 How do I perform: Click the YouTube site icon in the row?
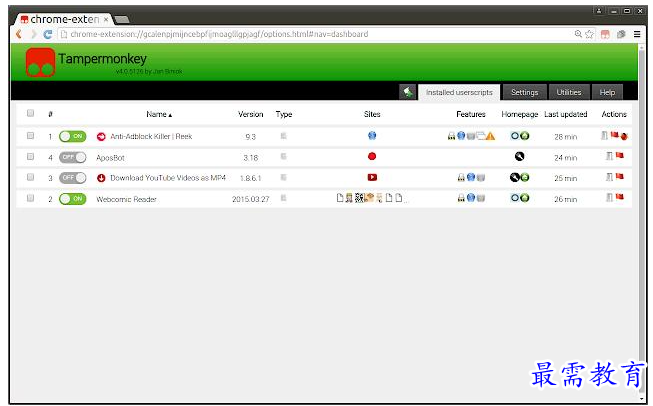372,177
